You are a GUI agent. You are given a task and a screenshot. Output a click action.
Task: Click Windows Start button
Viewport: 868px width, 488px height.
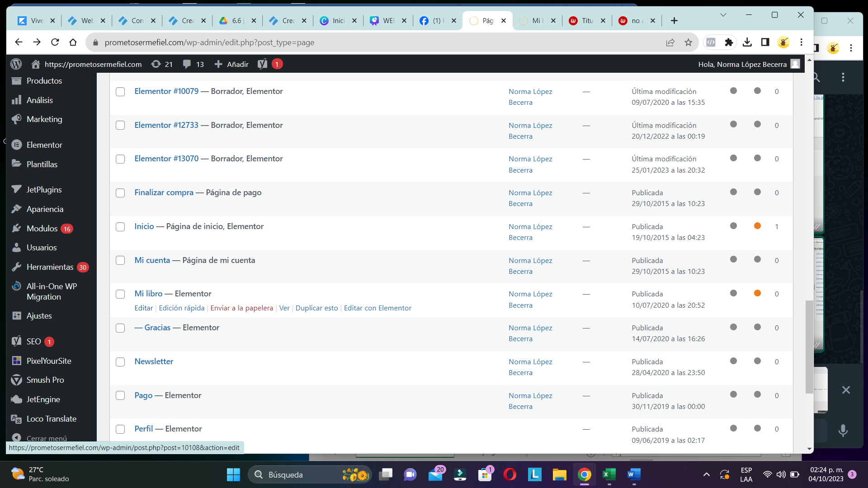click(x=233, y=474)
